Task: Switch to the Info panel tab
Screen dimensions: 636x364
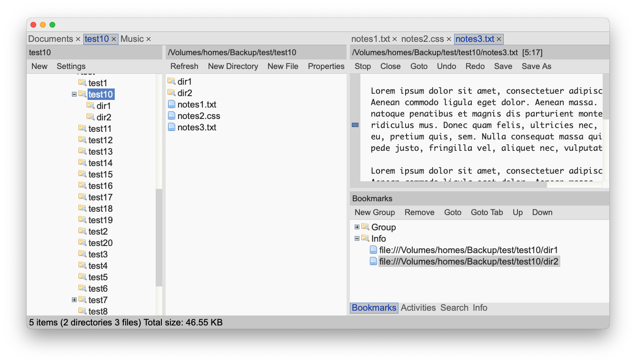Action: (x=480, y=308)
